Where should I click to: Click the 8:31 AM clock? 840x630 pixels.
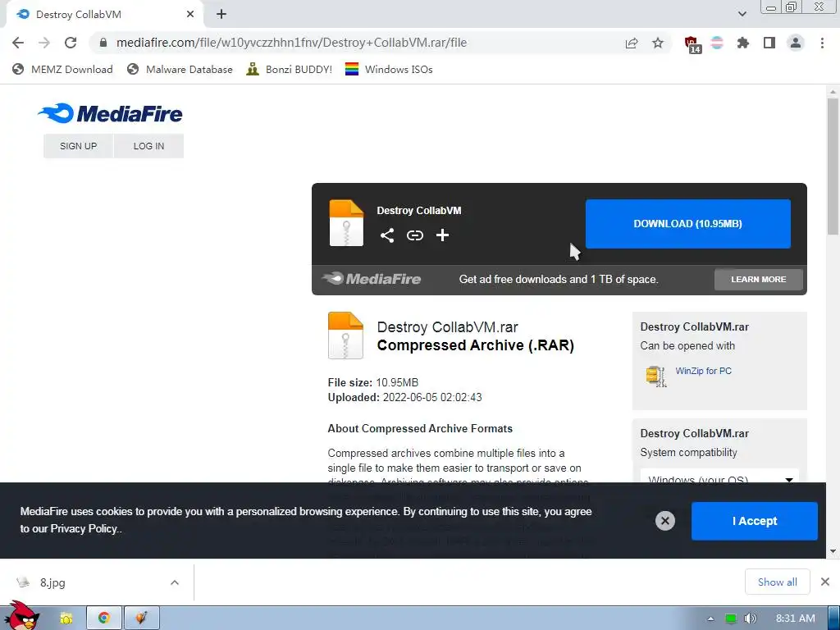[x=796, y=619]
